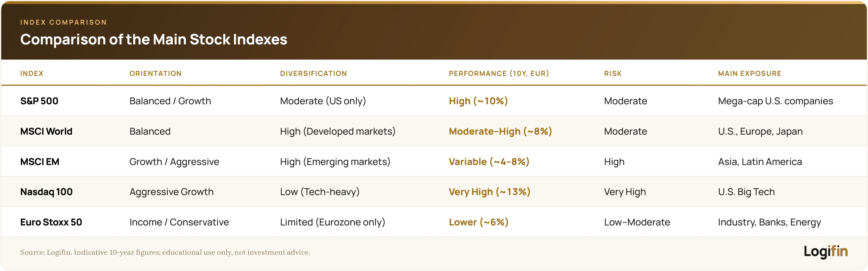Click the 'MAIN EXPOSURE' column header
The width and height of the screenshot is (868, 271).
[x=749, y=73]
